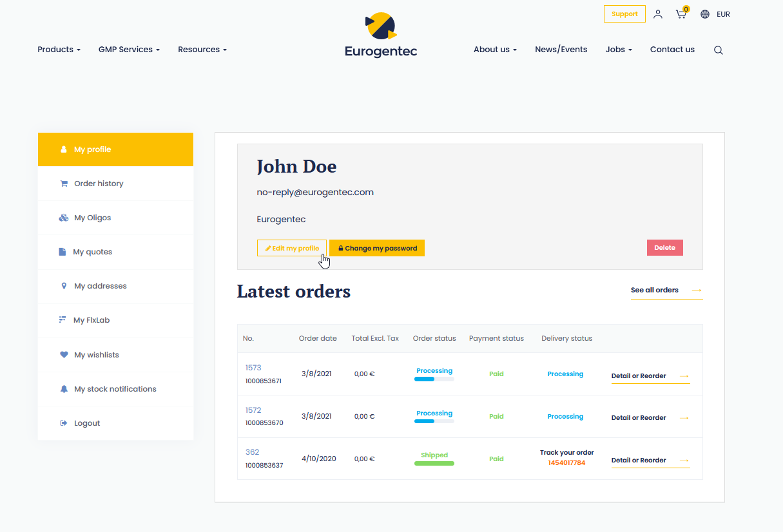Click the green Shipped progress bar
This screenshot has height=532, width=783.
point(434,463)
